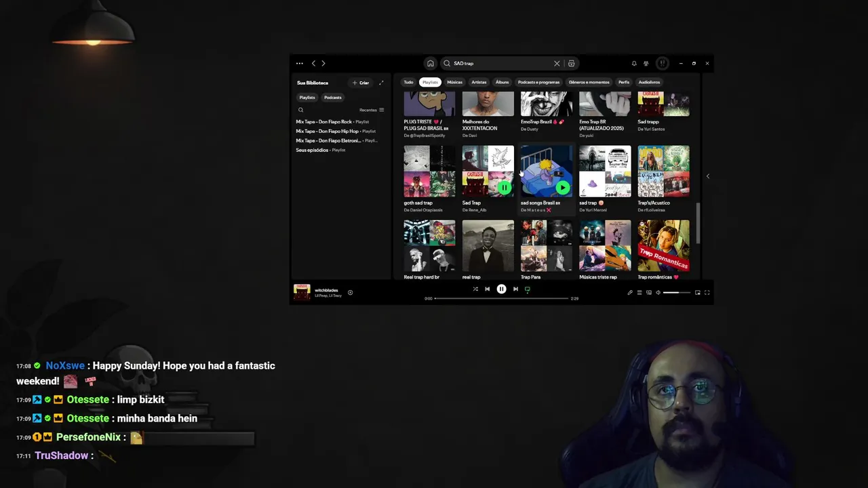Open connect to a device icon

649,292
